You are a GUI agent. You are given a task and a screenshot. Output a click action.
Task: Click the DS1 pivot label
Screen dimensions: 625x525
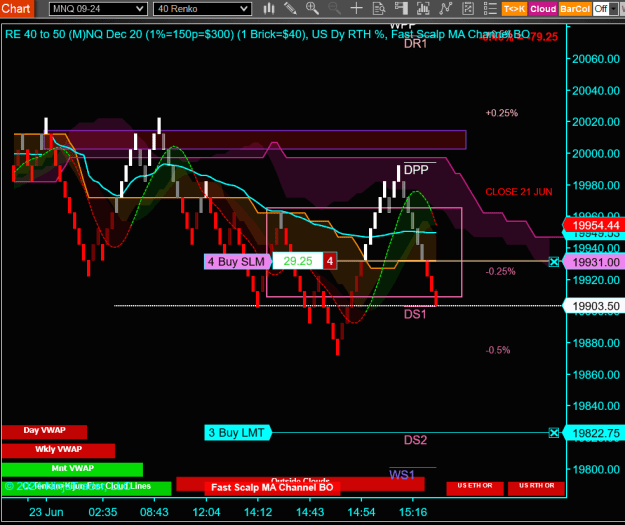pyautogui.click(x=415, y=315)
